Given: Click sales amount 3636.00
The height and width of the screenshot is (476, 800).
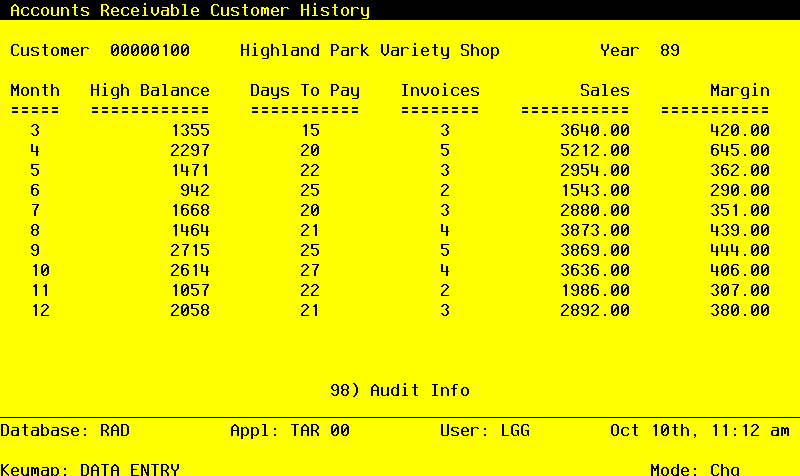Looking at the screenshot, I should [x=595, y=270].
